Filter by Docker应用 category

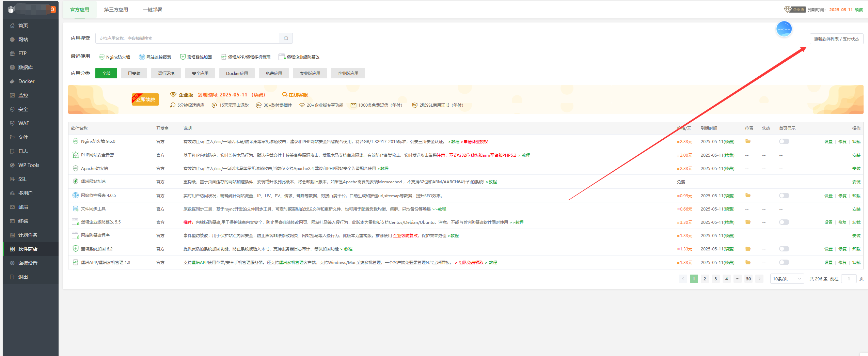click(237, 73)
